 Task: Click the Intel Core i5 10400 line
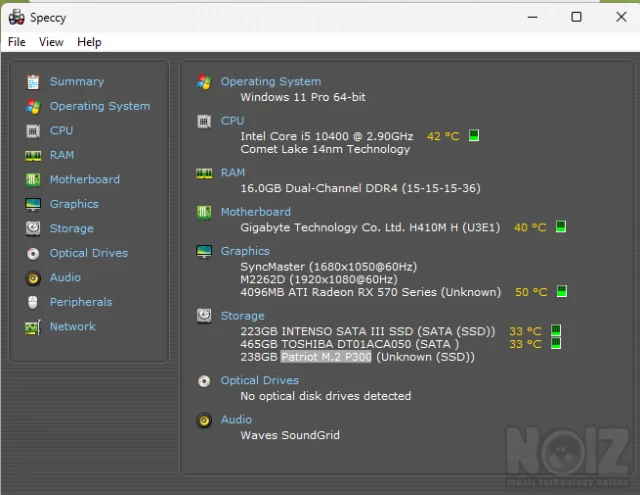pyautogui.click(x=327, y=136)
